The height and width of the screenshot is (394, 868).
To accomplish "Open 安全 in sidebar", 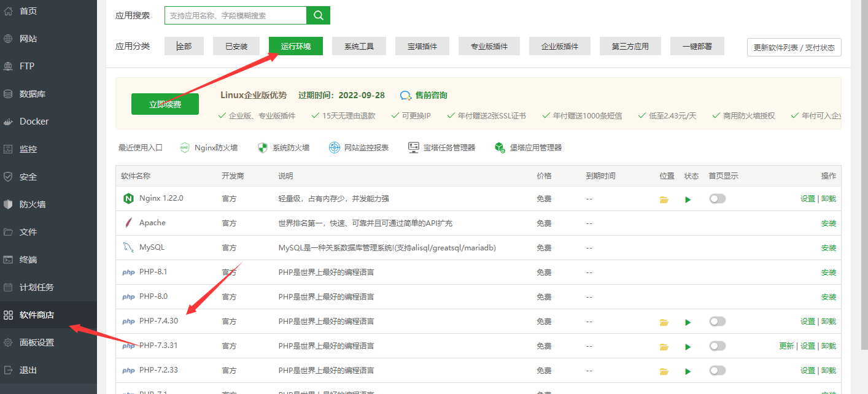I will pos(48,177).
